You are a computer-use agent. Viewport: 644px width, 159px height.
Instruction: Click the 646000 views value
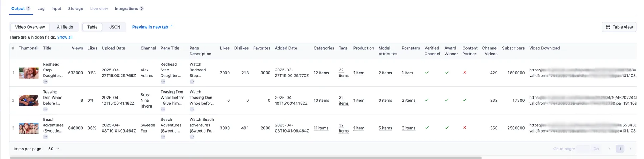click(x=75, y=128)
